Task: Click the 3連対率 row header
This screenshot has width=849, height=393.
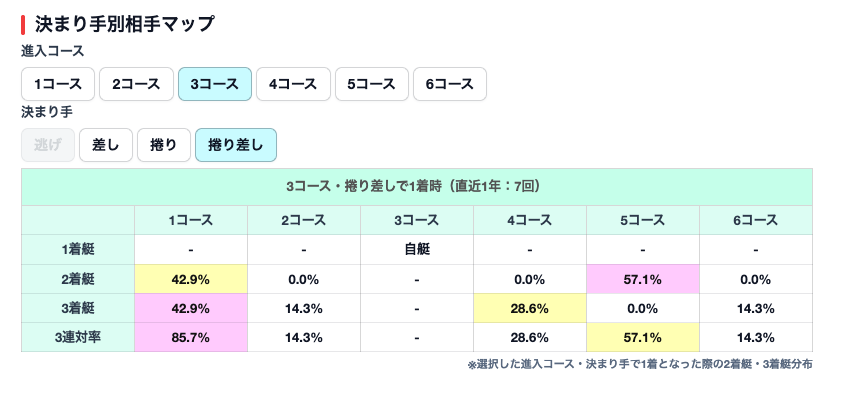Action: [x=78, y=338]
